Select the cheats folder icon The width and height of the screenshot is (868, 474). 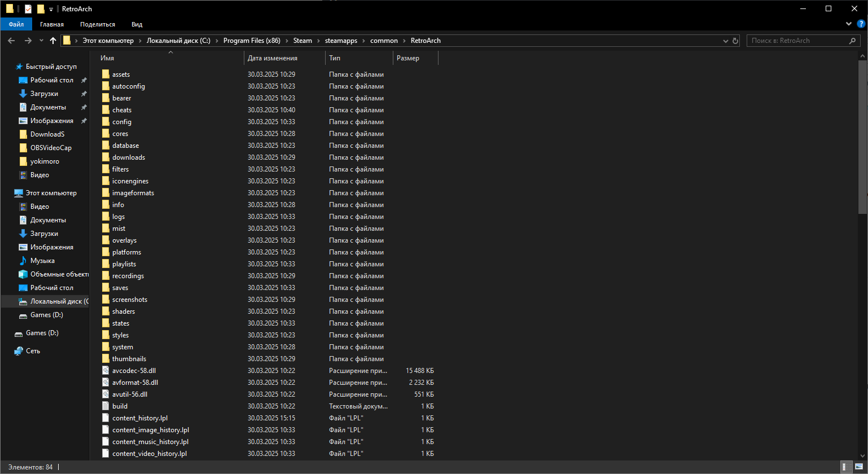point(106,110)
